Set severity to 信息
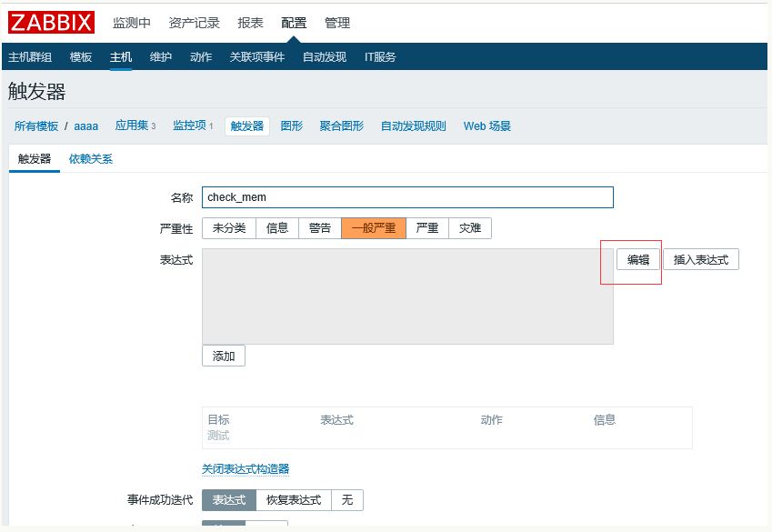Image resolution: width=772 pixels, height=532 pixels. (277, 228)
